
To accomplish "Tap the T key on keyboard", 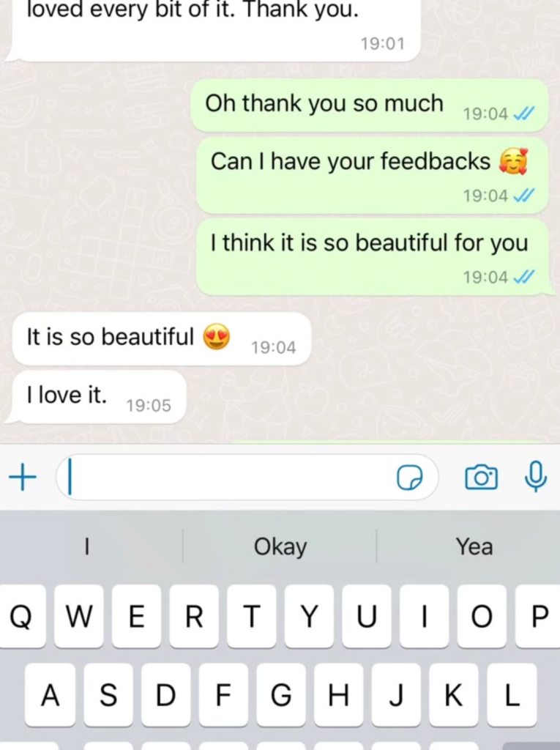I will point(252,616).
